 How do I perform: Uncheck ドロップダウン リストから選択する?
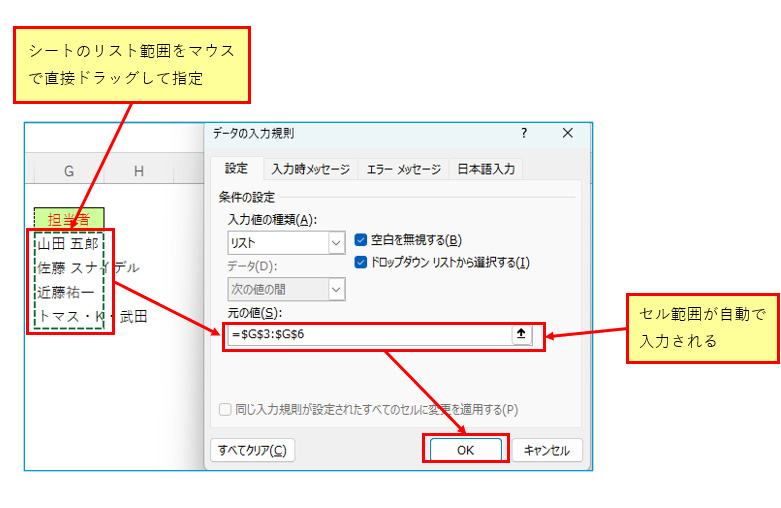tap(362, 262)
